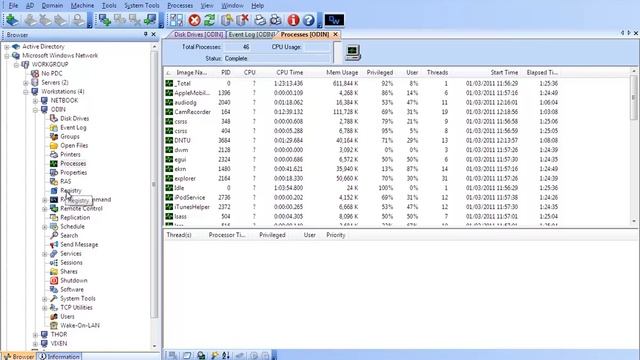Select Users node in tree
The image size is (640, 360).
tap(67, 316)
